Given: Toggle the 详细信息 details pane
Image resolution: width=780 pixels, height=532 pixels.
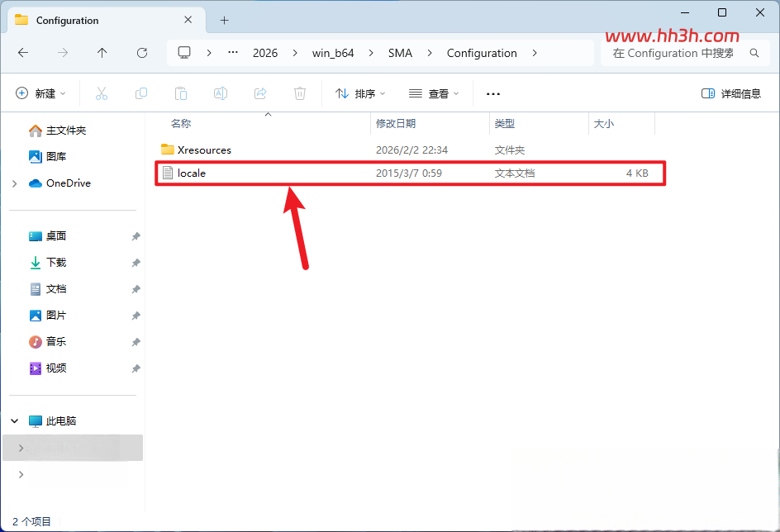Looking at the screenshot, I should tap(731, 93).
